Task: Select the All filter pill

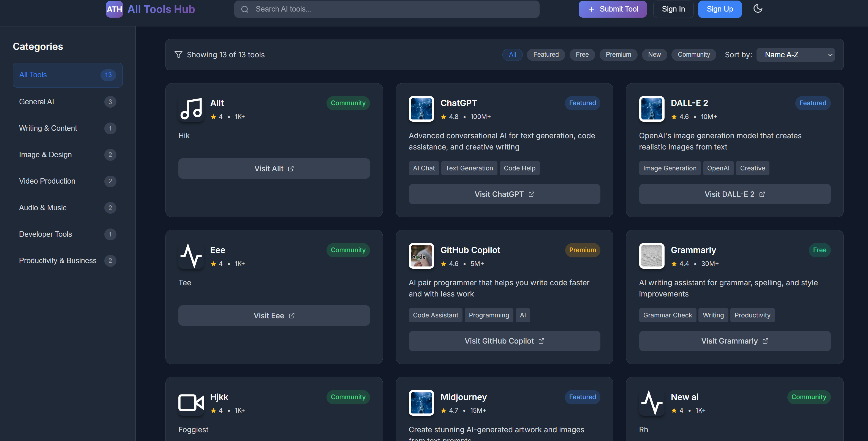Action: tap(512, 55)
